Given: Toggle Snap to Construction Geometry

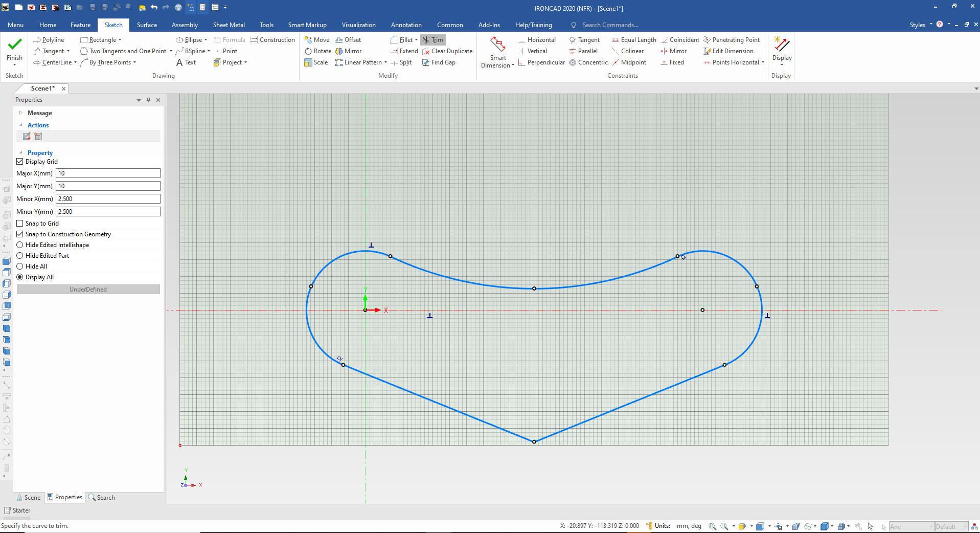Looking at the screenshot, I should tap(20, 234).
